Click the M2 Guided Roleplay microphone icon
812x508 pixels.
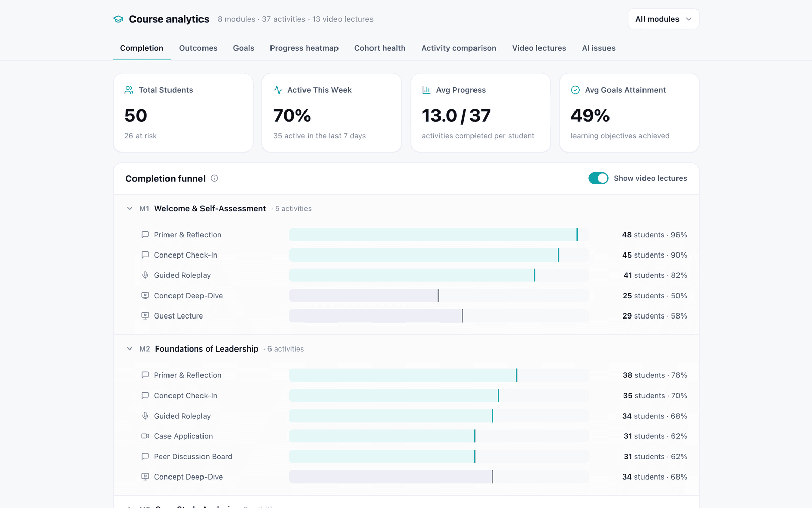point(145,416)
